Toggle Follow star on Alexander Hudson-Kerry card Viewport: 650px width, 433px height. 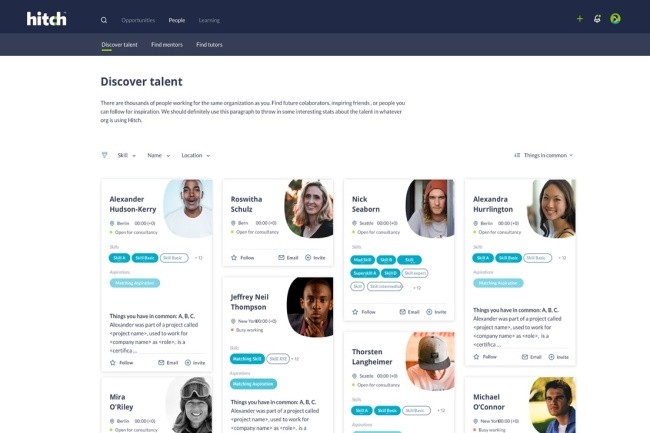[x=113, y=363]
